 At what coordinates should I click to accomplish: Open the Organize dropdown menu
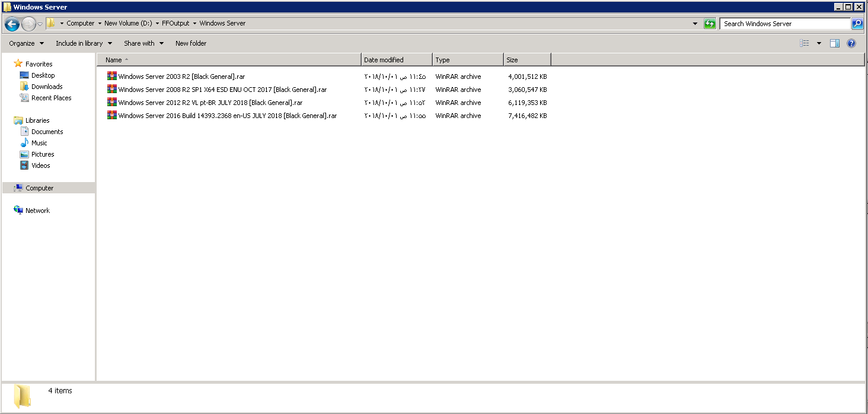26,43
